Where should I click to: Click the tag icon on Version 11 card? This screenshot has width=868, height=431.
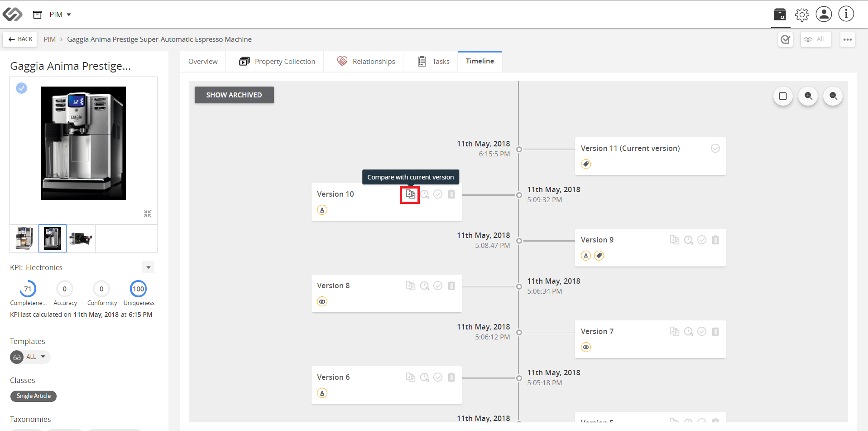(586, 164)
